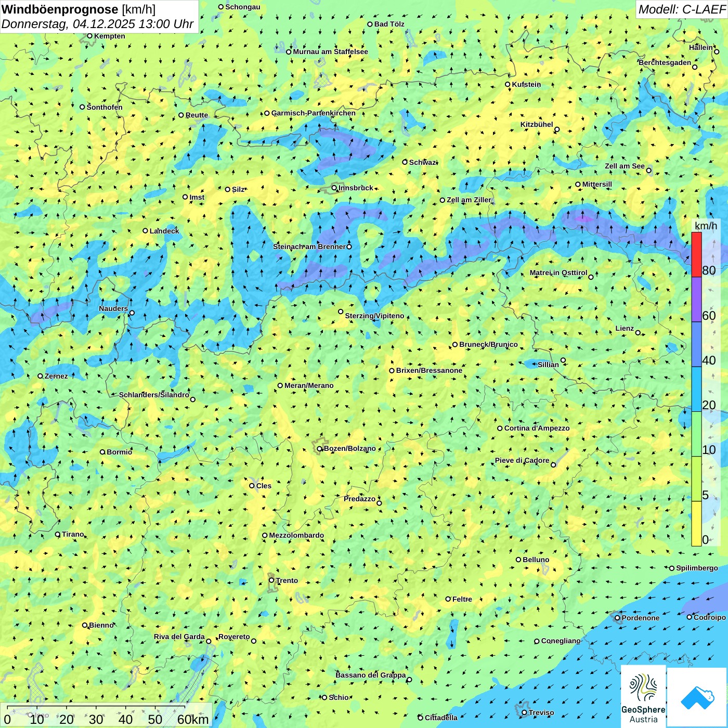Image resolution: width=728 pixels, height=728 pixels.
Task: Select the Steinach am Brenner label
Action: point(309,246)
